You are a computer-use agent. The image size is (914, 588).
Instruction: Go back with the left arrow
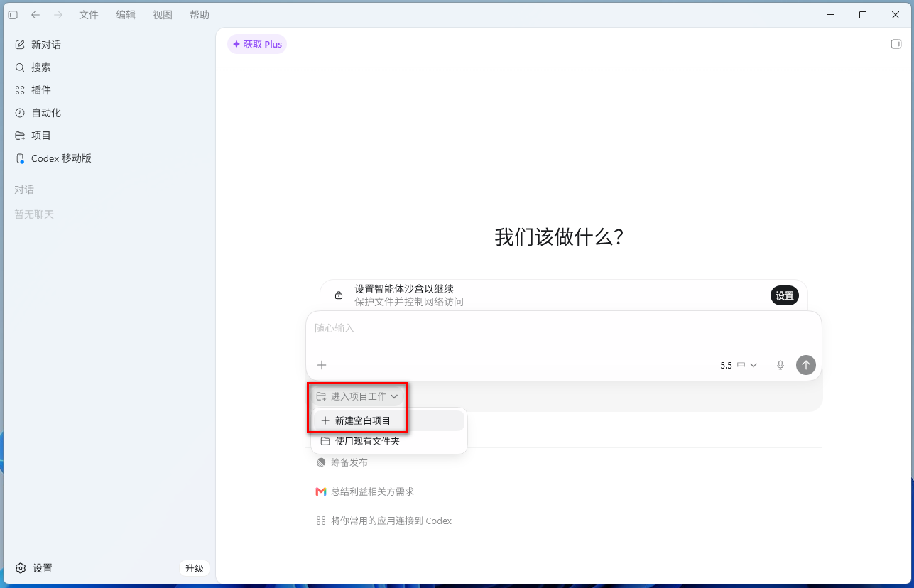click(36, 15)
